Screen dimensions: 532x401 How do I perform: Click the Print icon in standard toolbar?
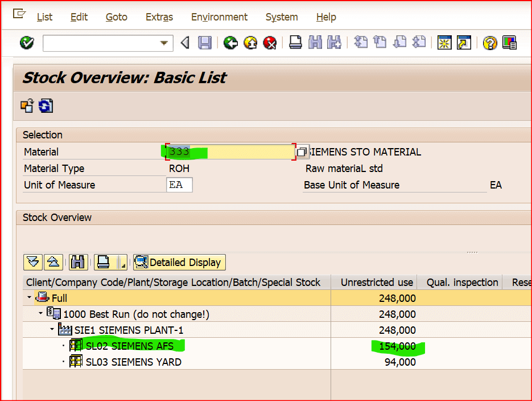coord(295,43)
